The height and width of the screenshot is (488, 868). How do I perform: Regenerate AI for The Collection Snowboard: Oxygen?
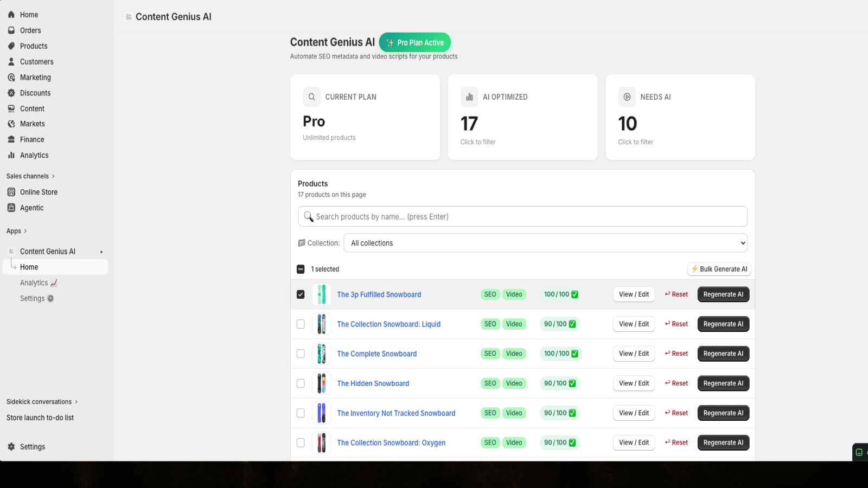click(723, 442)
